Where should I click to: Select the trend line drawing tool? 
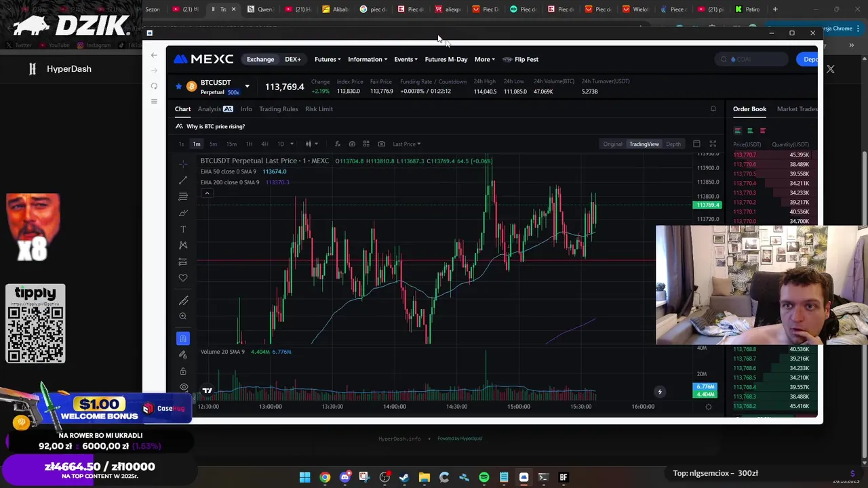coord(183,180)
